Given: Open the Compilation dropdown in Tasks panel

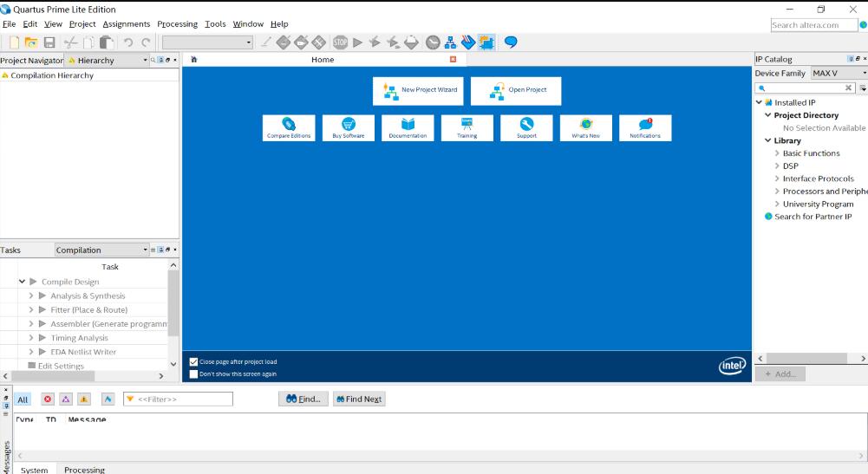Looking at the screenshot, I should pos(101,250).
